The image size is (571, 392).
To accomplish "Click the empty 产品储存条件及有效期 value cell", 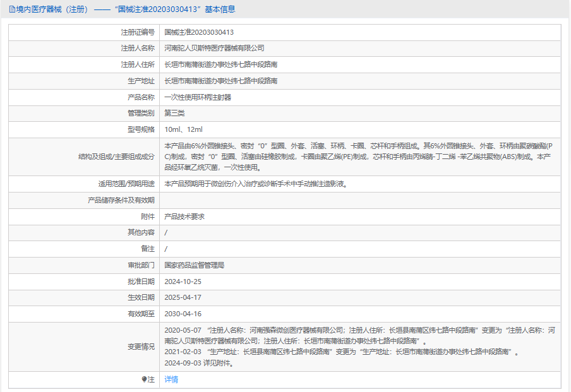I will [359, 200].
